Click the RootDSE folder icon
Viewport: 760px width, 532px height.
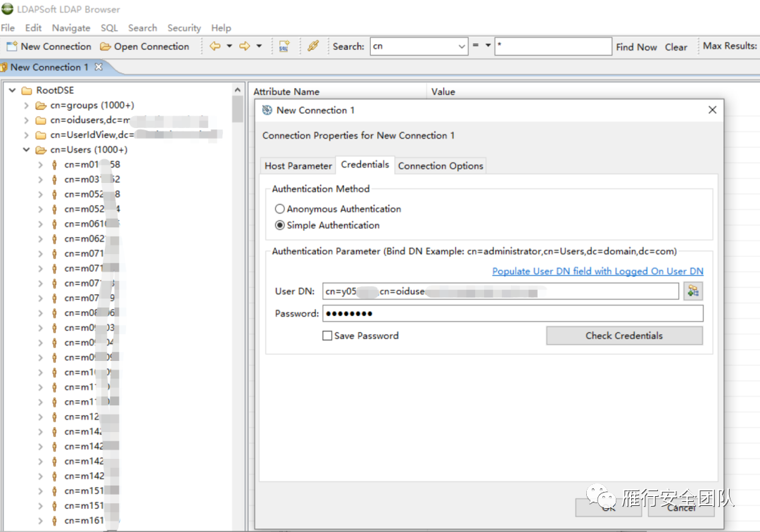pyautogui.click(x=27, y=91)
